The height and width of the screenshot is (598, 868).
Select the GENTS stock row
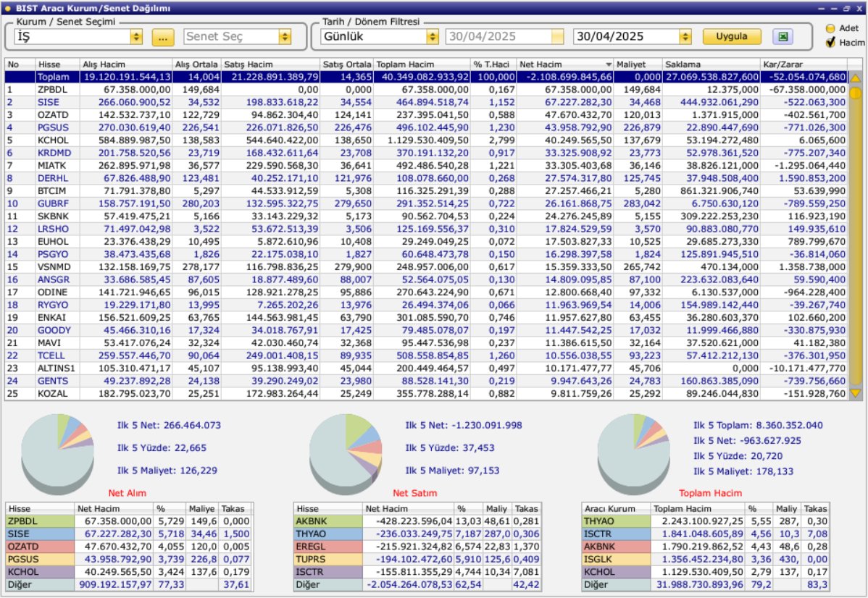[x=426, y=381]
